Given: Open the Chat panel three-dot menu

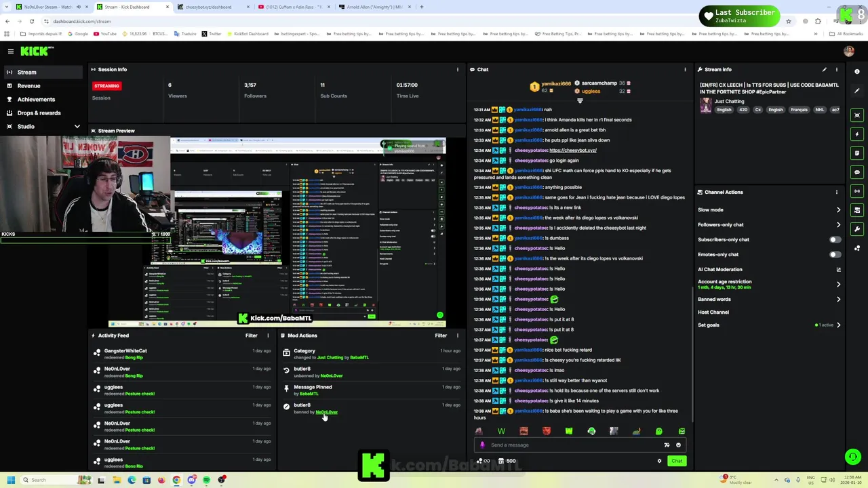Looking at the screenshot, I should pyautogui.click(x=685, y=69).
